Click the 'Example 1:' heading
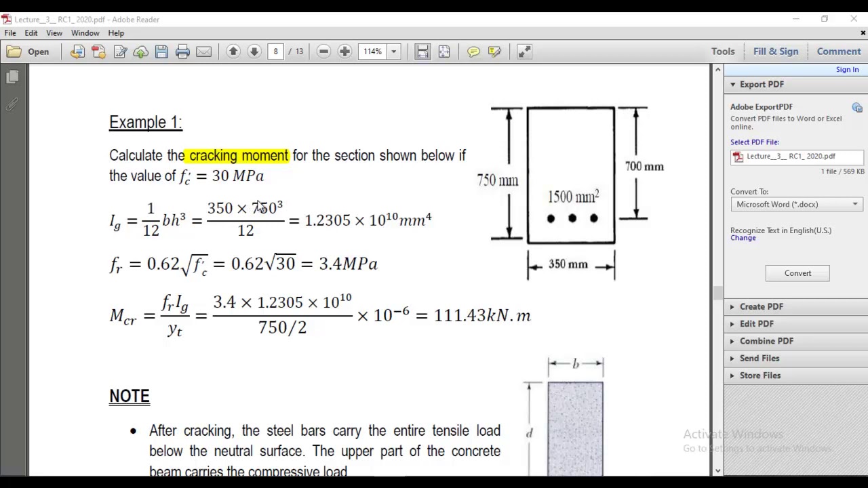 146,123
